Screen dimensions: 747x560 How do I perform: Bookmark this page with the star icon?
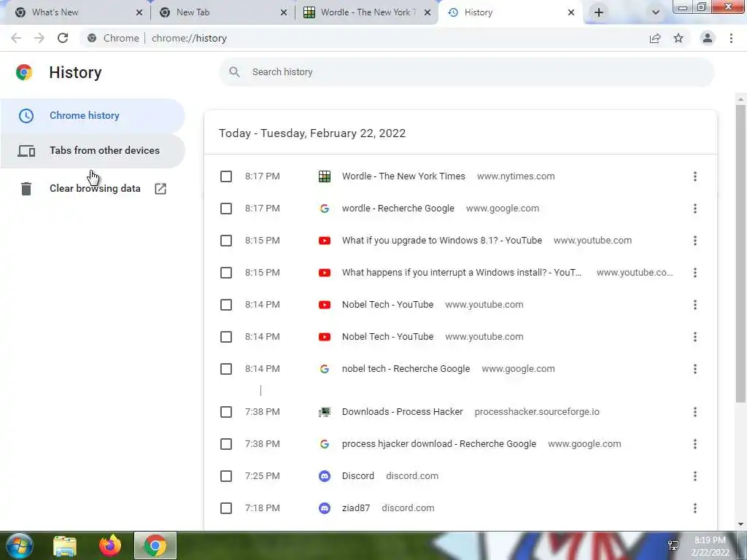click(678, 38)
